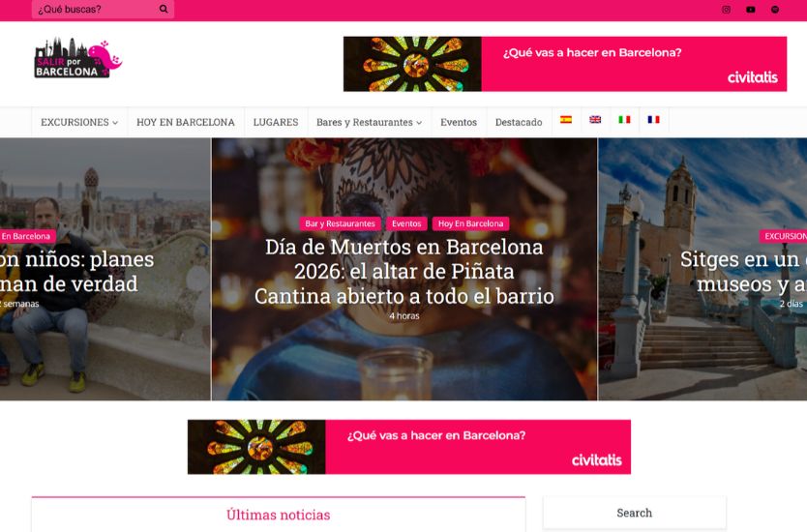
Task: Open the Día de Muertos article headline
Action: coord(404,272)
